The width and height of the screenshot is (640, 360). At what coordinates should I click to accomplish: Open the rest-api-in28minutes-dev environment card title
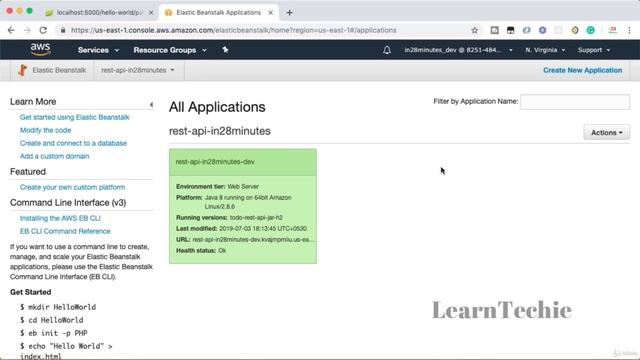tap(215, 162)
